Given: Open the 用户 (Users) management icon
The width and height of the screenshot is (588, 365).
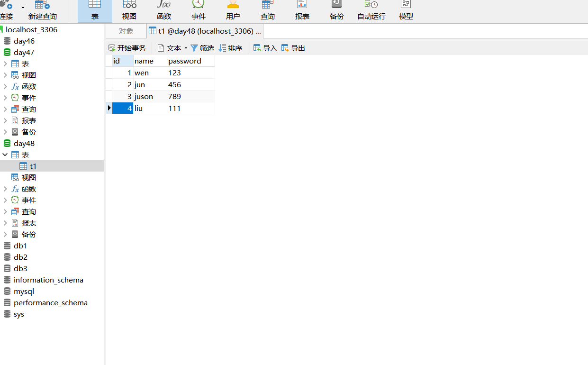Looking at the screenshot, I should point(233,10).
